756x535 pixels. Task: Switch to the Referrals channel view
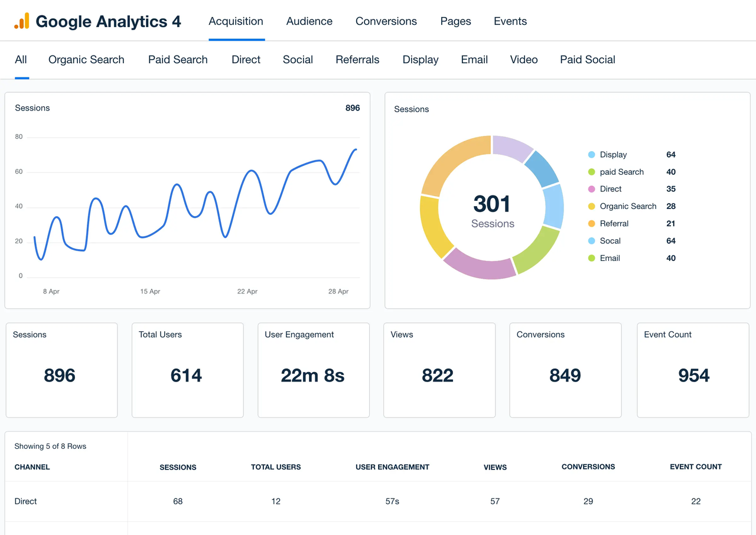357,60
